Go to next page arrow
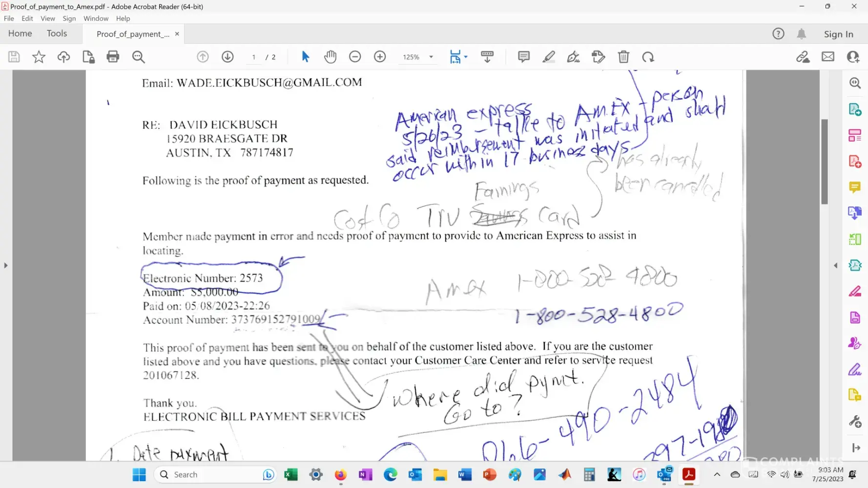Viewport: 868px width, 488px height. point(227,57)
